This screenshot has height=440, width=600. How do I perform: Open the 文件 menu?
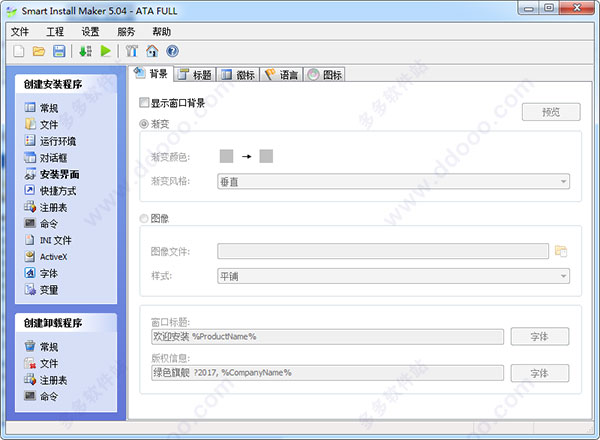click(20, 32)
